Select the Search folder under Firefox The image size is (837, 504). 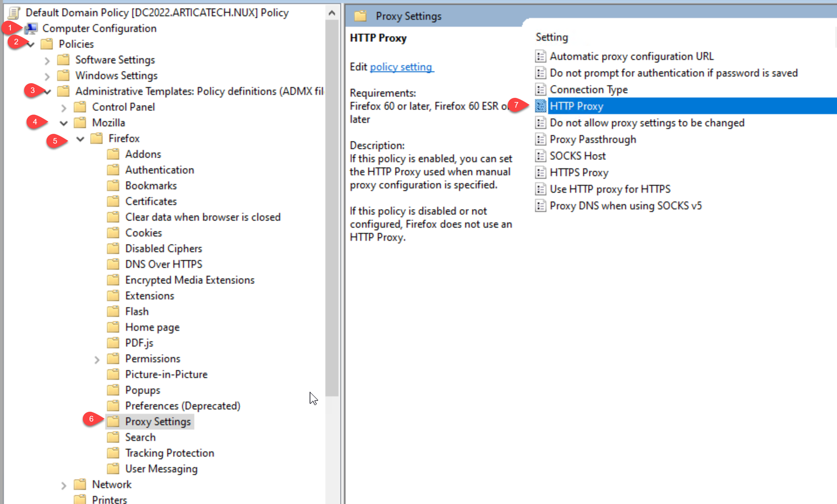pyautogui.click(x=140, y=437)
